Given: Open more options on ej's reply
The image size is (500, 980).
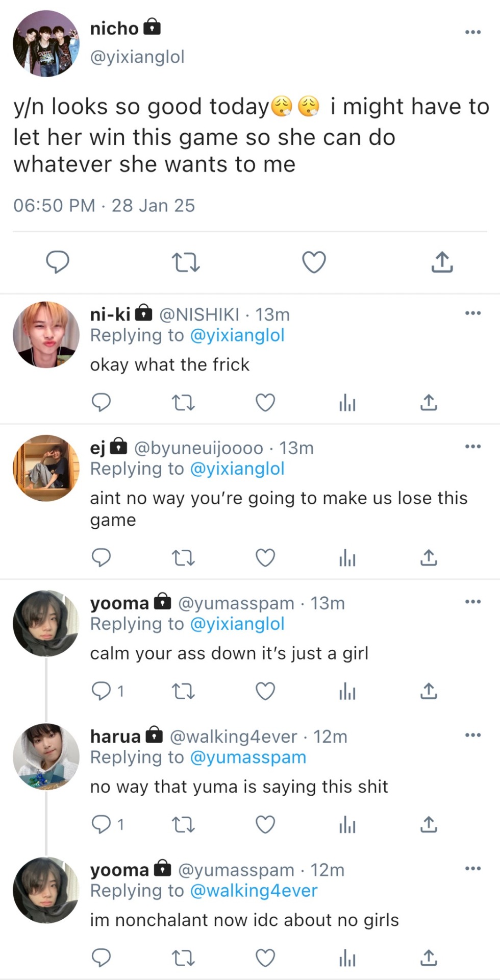Looking at the screenshot, I should (473, 447).
